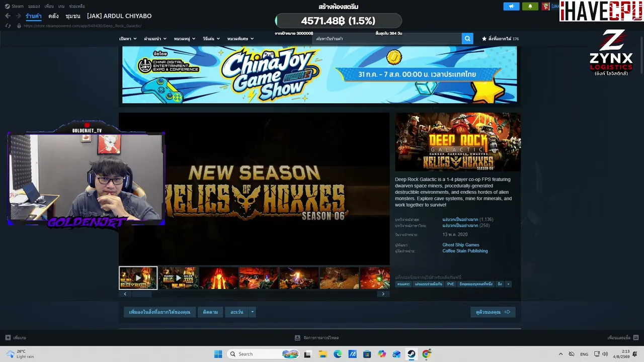Open the Steam menu
Image resolution: width=644 pixels, height=362 pixels.
[15, 7]
